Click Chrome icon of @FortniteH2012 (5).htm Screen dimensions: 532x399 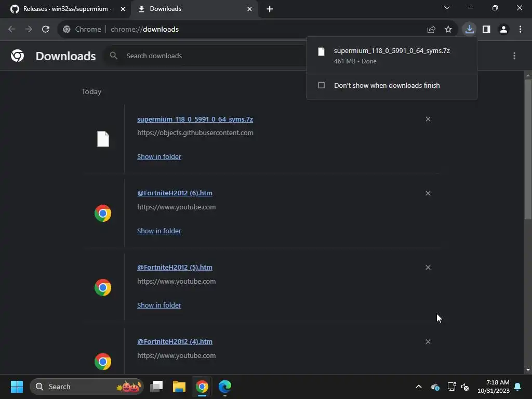(103, 287)
